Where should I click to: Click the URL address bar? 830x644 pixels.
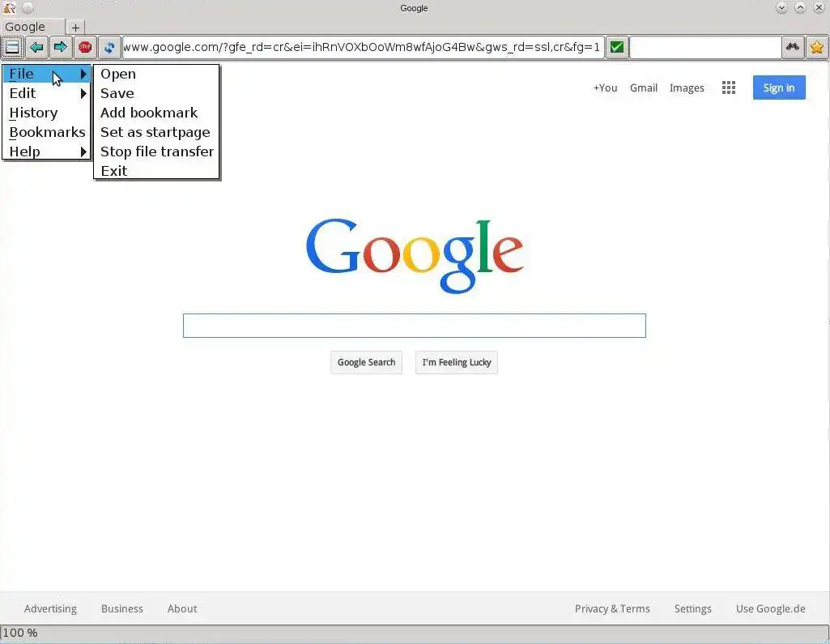pos(363,47)
